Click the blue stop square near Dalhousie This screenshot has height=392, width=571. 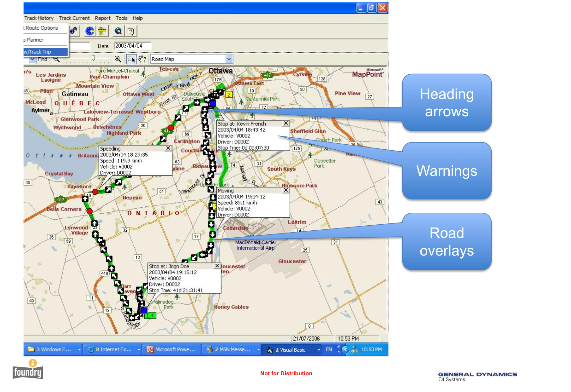coord(212,103)
